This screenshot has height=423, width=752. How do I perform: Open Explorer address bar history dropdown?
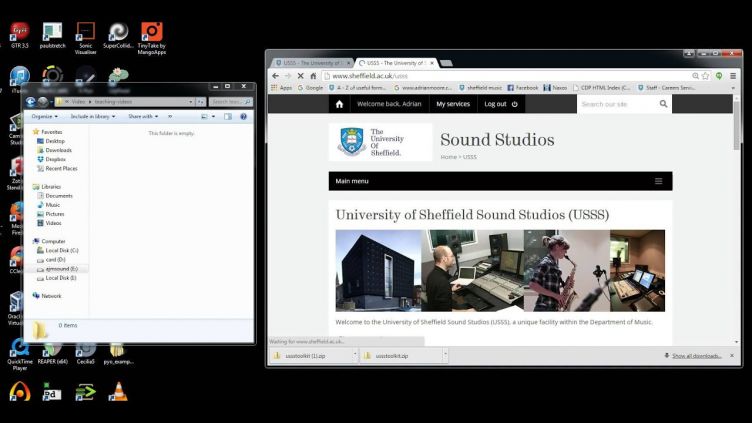coord(191,102)
